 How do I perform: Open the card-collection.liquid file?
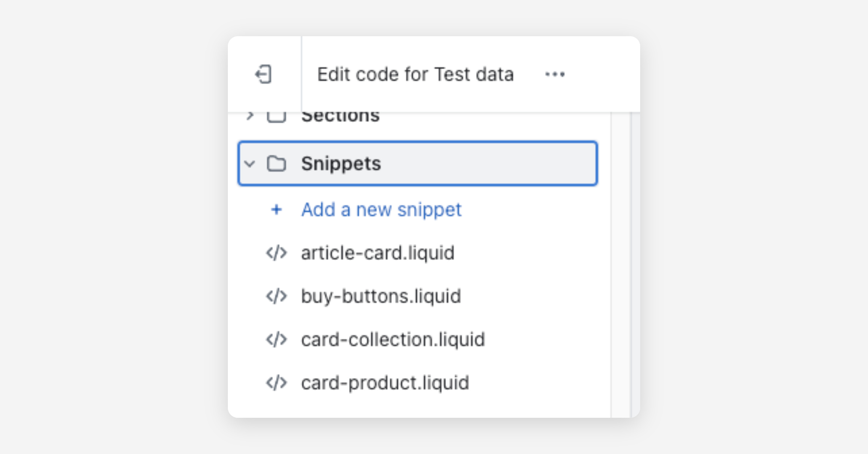click(393, 340)
